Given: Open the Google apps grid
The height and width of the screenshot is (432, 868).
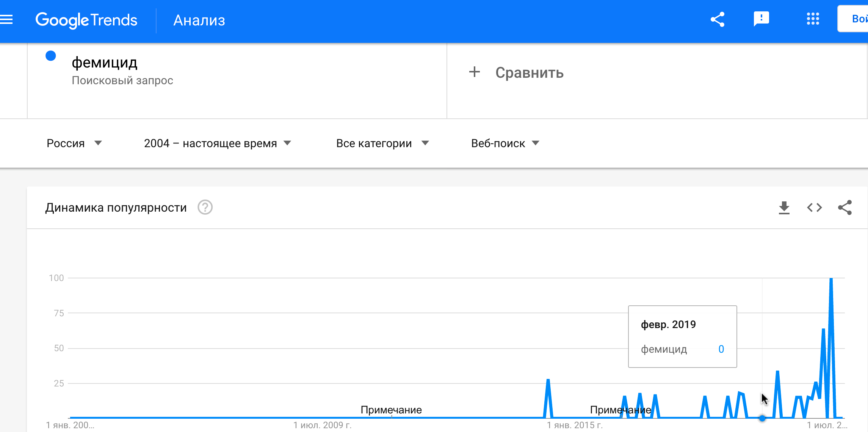Looking at the screenshot, I should coord(813,19).
